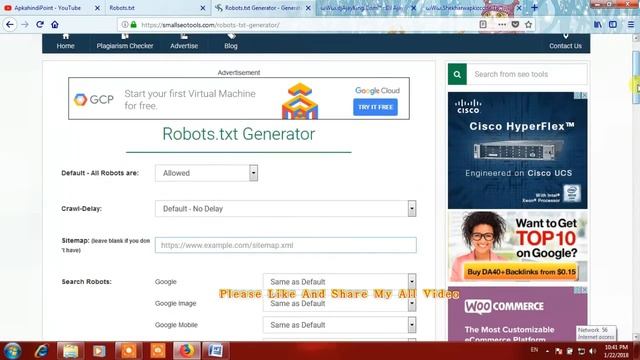Image resolution: width=640 pixels, height=360 pixels.
Task: Switch to ApkahindiPoint - YouTube tab
Action: [47, 8]
